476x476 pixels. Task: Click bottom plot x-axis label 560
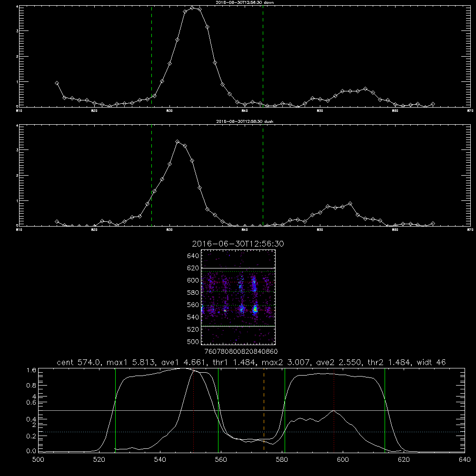tap(221, 460)
